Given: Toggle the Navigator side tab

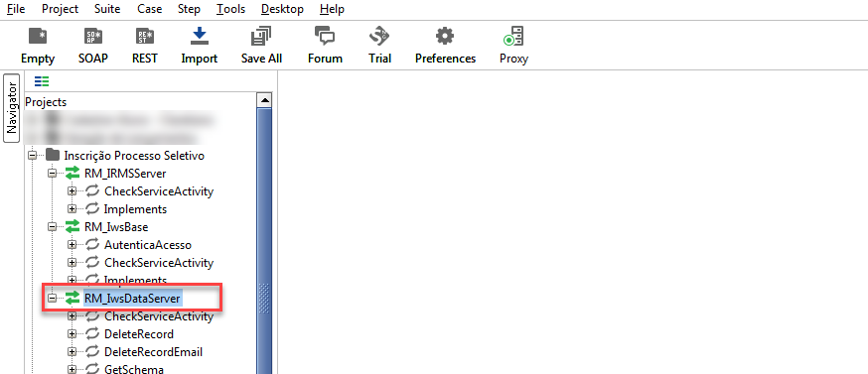Looking at the screenshot, I should click(x=12, y=108).
